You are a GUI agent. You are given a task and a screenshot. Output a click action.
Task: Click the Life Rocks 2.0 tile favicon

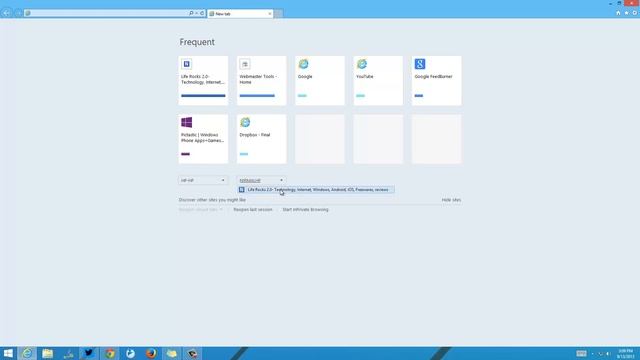[187, 64]
